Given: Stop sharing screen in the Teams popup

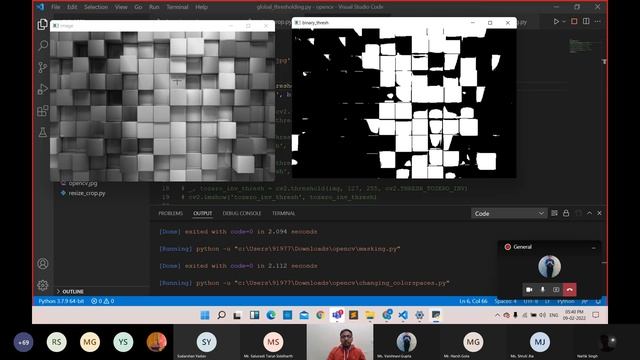Looking at the screenshot, I should (556, 289).
